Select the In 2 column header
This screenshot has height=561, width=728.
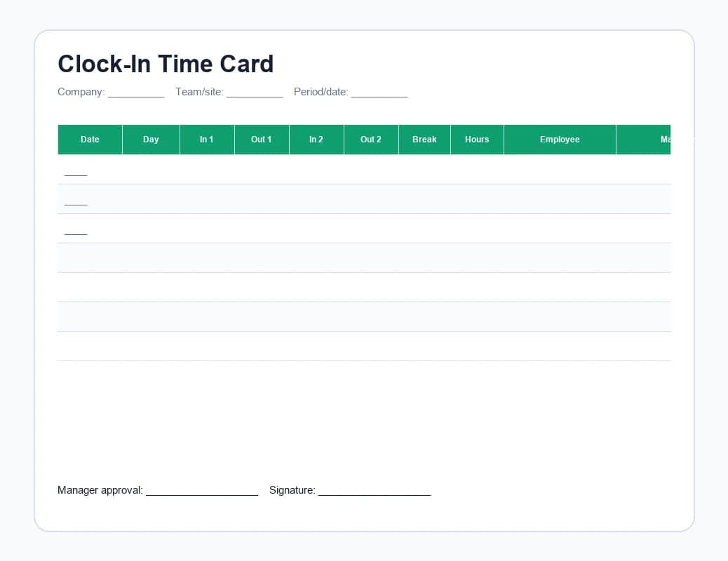tap(316, 140)
